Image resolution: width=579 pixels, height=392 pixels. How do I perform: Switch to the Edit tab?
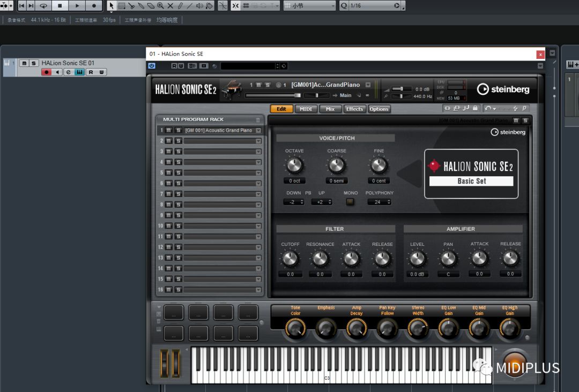click(281, 109)
